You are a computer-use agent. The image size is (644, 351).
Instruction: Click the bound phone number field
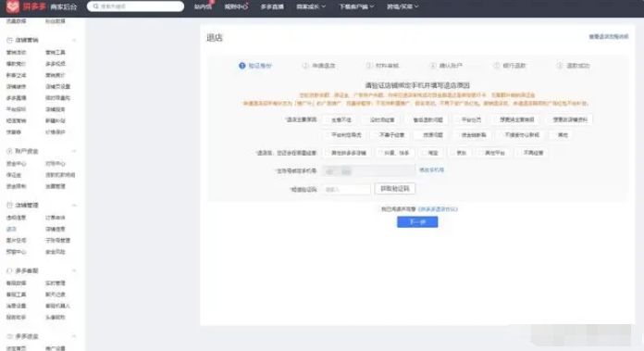[x=368, y=170]
